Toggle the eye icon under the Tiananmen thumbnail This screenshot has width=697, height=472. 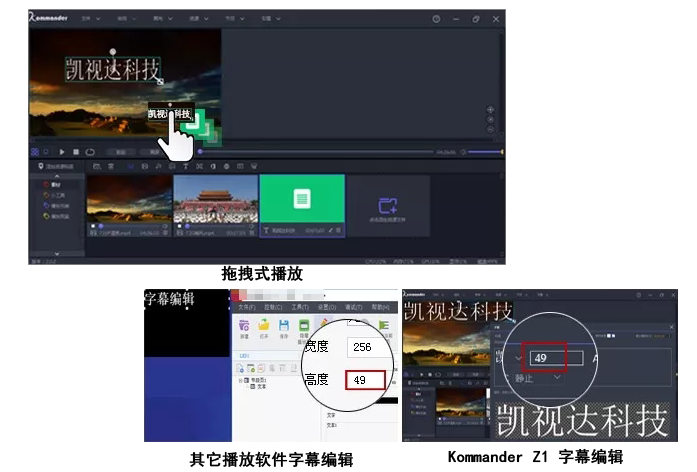point(251,226)
